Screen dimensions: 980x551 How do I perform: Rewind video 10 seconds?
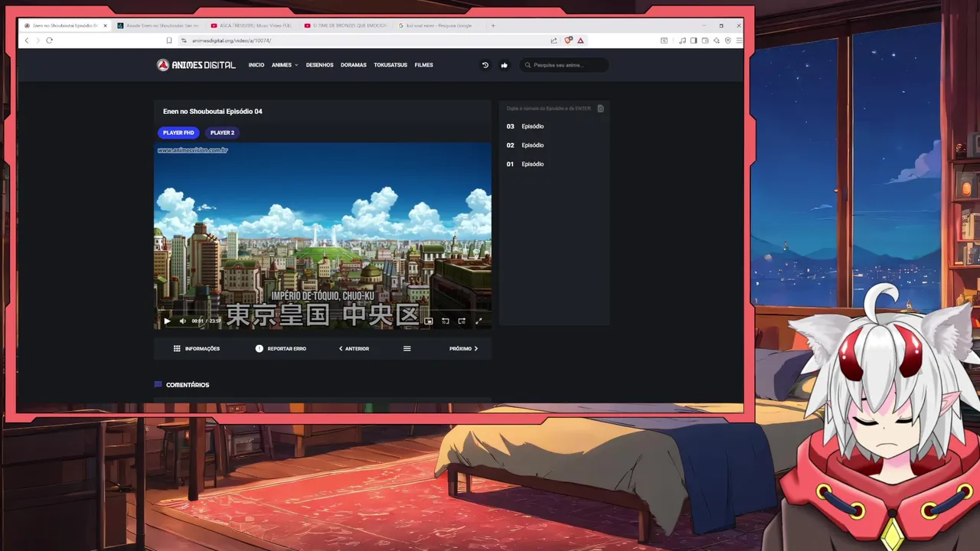[446, 321]
